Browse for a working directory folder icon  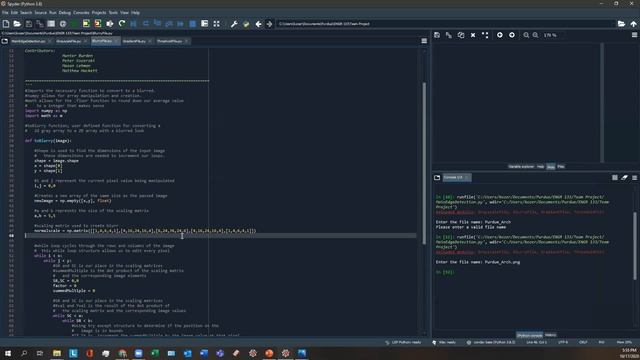[x=621, y=24]
